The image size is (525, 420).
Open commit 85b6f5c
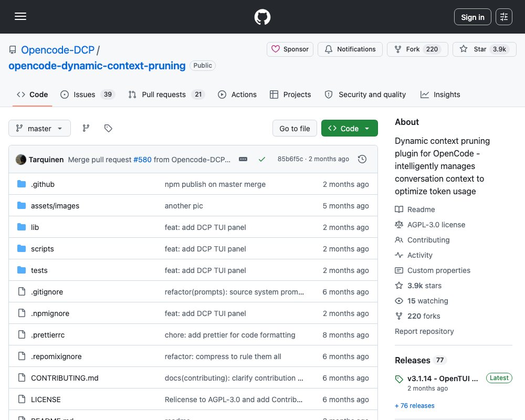pos(290,159)
